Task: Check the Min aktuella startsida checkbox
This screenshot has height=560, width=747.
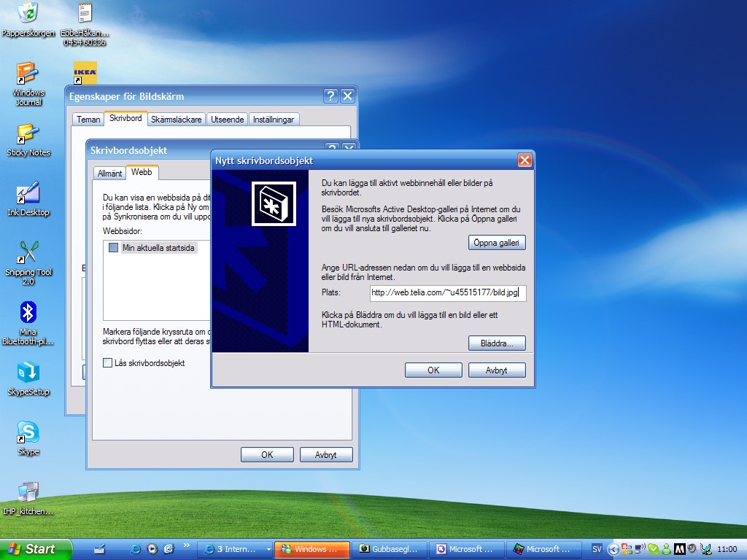Action: pyautogui.click(x=113, y=248)
